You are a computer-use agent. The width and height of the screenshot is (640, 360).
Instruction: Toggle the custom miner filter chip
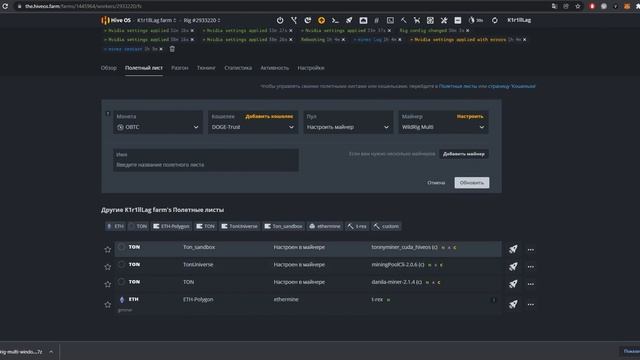coord(386,226)
